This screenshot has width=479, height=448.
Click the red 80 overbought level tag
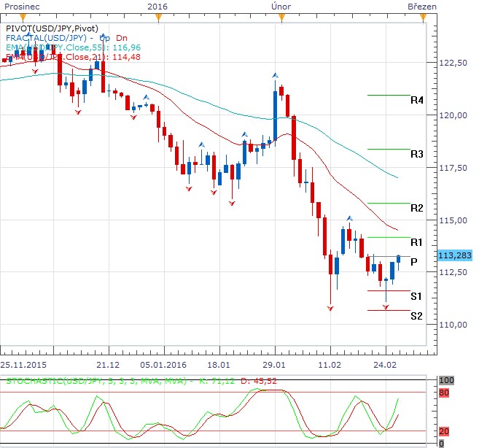(x=444, y=393)
